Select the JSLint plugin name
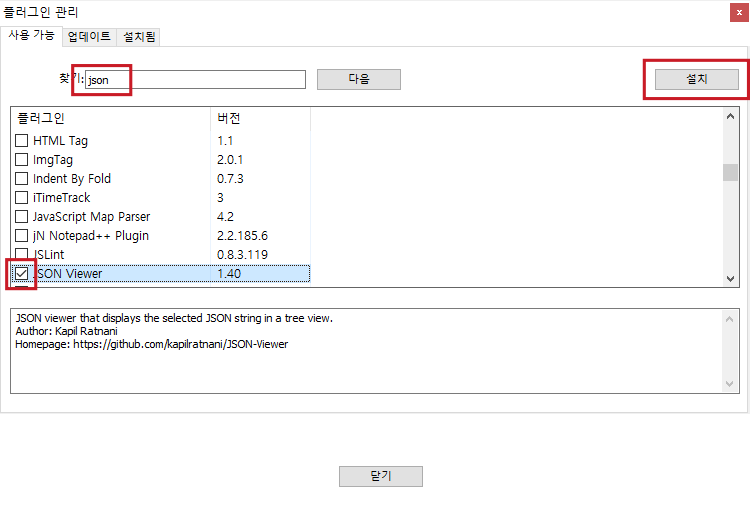 (x=48, y=254)
